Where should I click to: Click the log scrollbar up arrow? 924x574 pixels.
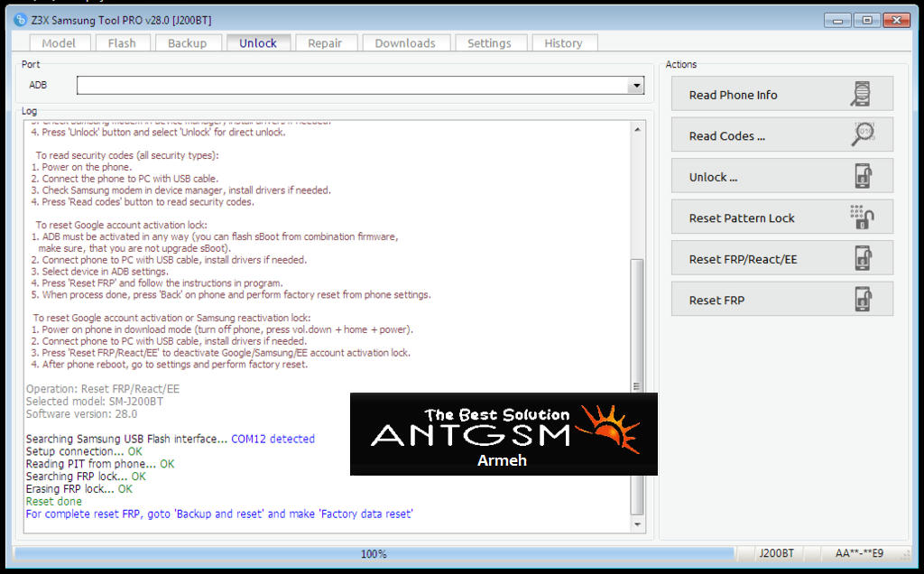click(x=637, y=129)
